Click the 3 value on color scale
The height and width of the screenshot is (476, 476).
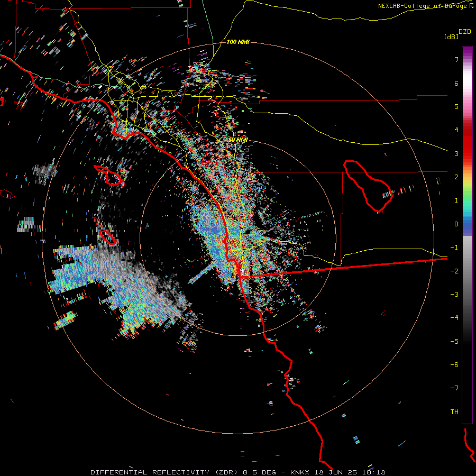tap(456, 153)
